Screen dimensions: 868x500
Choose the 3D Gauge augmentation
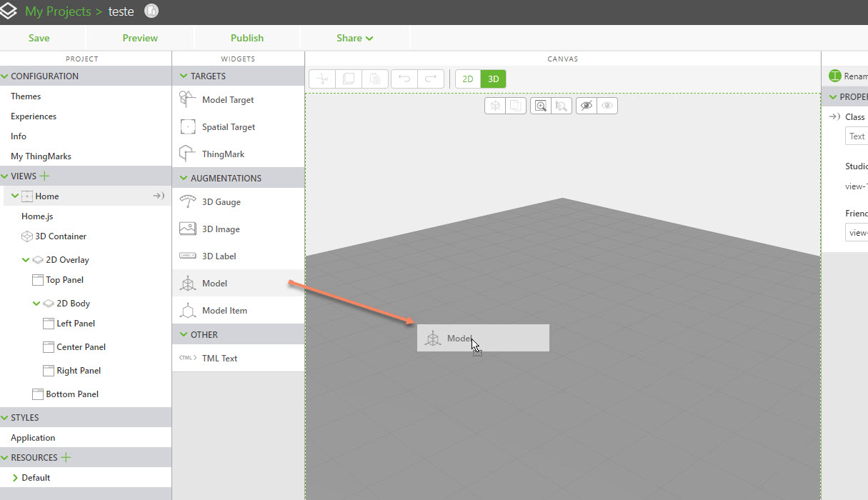pos(221,201)
